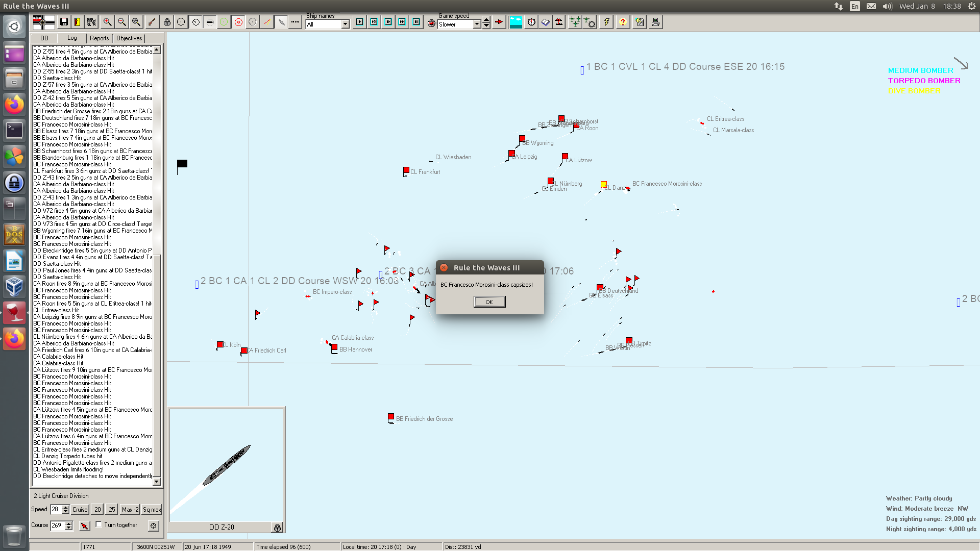Click the printer toolbar icon
The image size is (980, 551).
[655, 22]
